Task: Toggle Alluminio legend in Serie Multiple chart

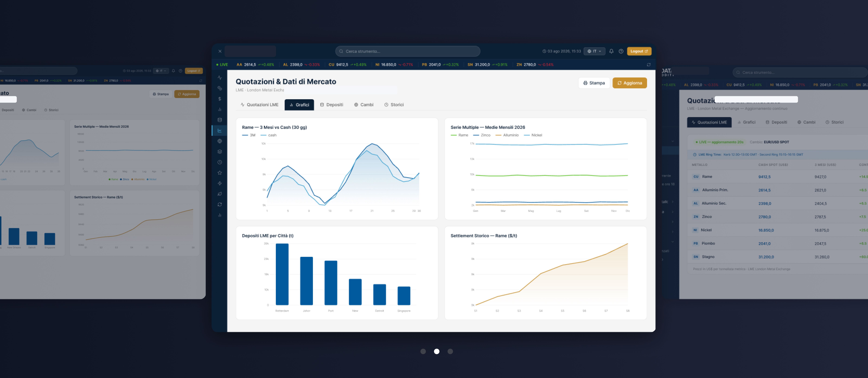Action: (x=507, y=135)
